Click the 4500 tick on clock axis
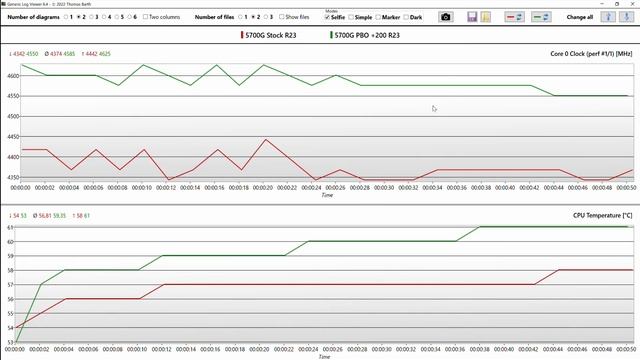Viewport: 640px width, 360px height. 13,117
